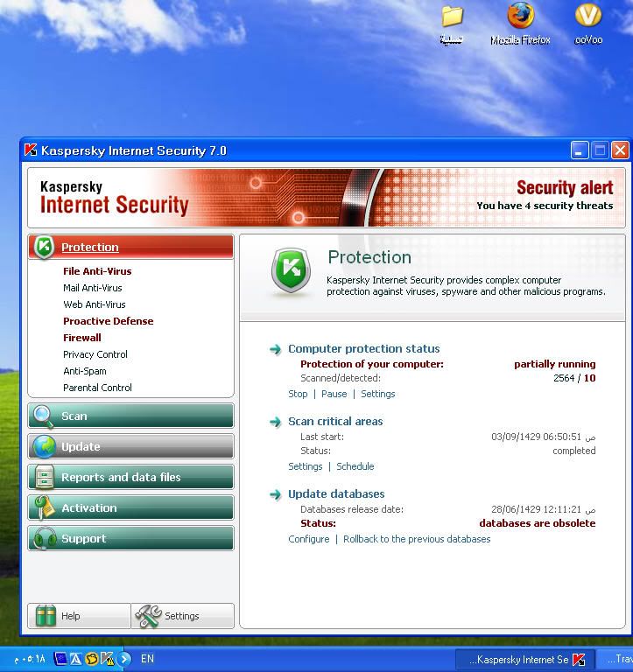Screen dimensions: 633x672
Task: Click the yellow ghost tray icon
Action: [91, 659]
